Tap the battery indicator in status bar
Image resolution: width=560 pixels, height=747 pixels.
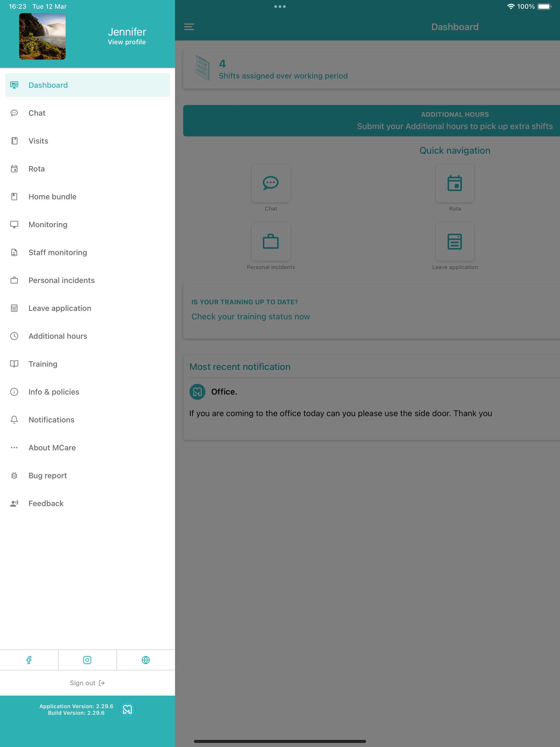point(544,6)
